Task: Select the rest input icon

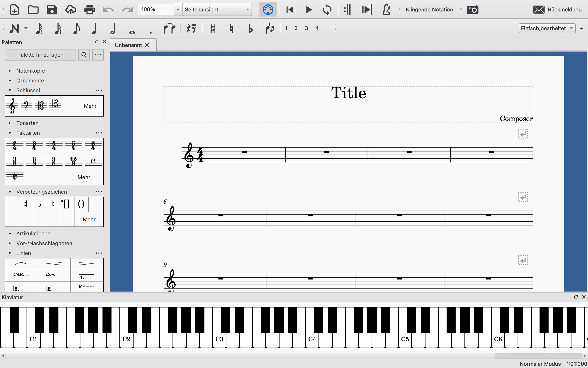Action: (x=192, y=28)
